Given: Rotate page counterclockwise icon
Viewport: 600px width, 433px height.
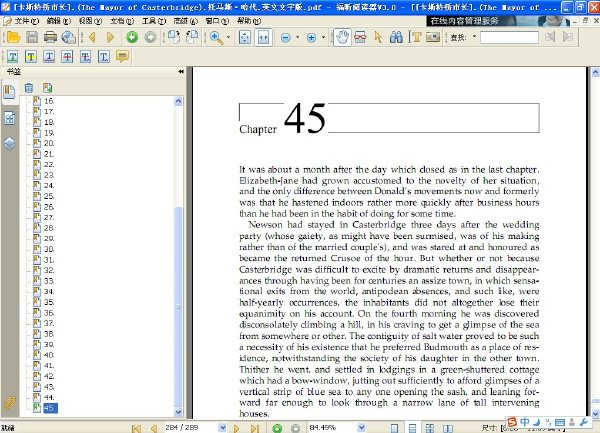Looking at the screenshot, I should (x=192, y=37).
